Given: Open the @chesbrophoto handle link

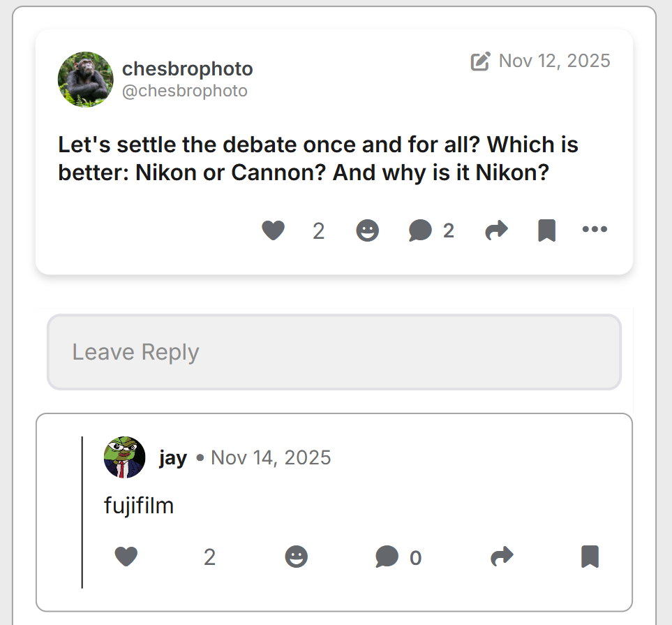Looking at the screenshot, I should pos(184,91).
